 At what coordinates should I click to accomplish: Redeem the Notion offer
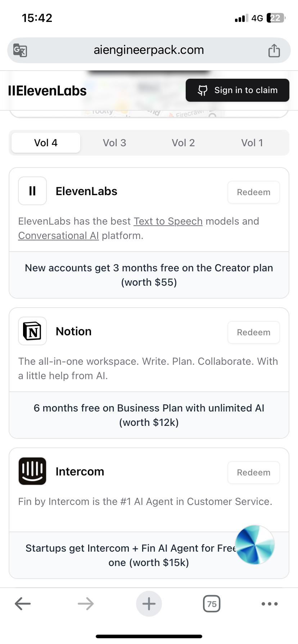click(x=254, y=332)
